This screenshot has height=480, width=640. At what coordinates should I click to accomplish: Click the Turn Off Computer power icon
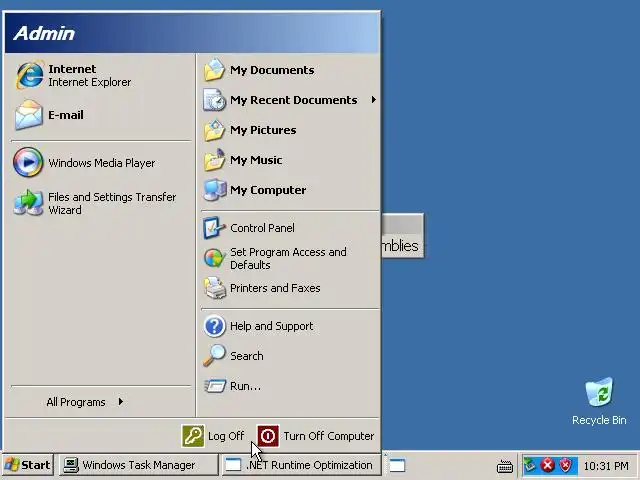pos(268,436)
